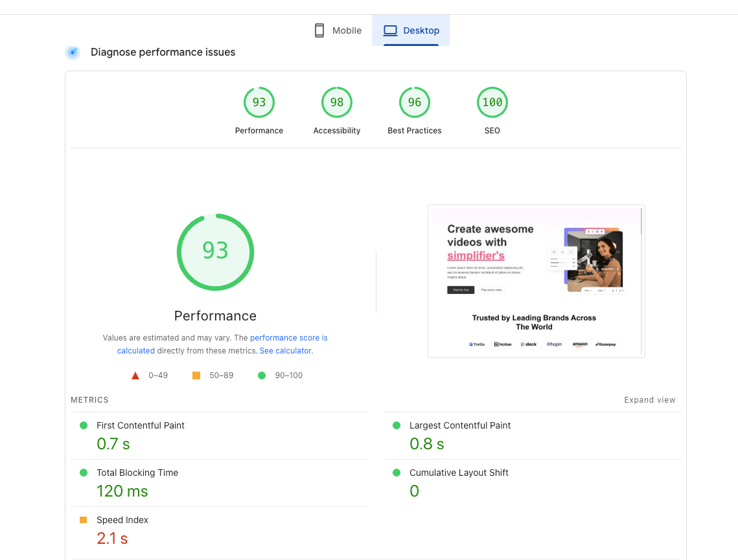Select the Desktop tab
This screenshot has height=560, width=738.
coord(411,30)
